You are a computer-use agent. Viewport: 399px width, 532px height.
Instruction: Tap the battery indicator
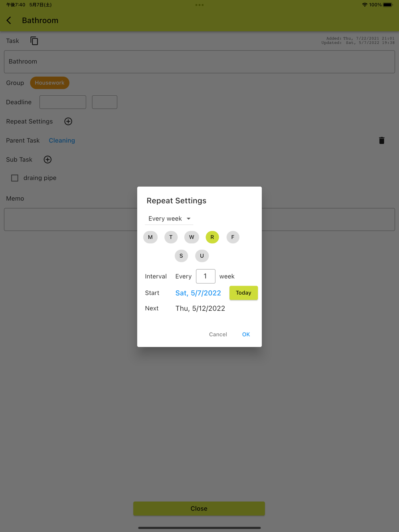coord(388,5)
